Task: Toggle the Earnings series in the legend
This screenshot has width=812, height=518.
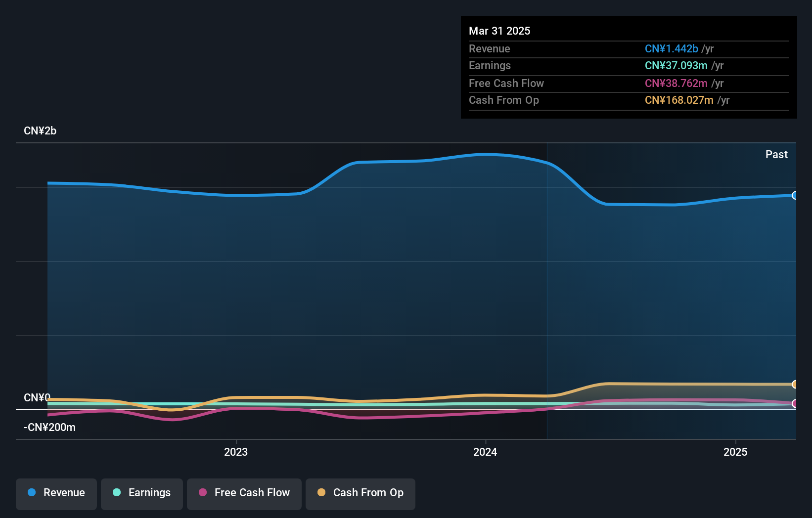Action: 142,494
